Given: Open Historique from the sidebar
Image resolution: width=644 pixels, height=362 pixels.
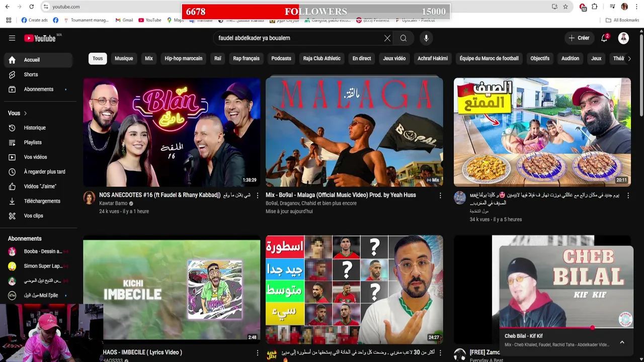Looking at the screenshot, I should pyautogui.click(x=38, y=128).
